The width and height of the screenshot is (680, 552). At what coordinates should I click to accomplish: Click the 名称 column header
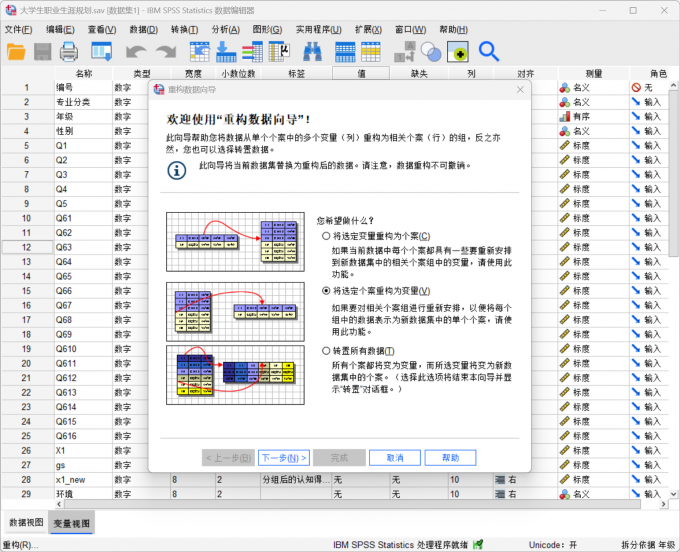(x=84, y=74)
